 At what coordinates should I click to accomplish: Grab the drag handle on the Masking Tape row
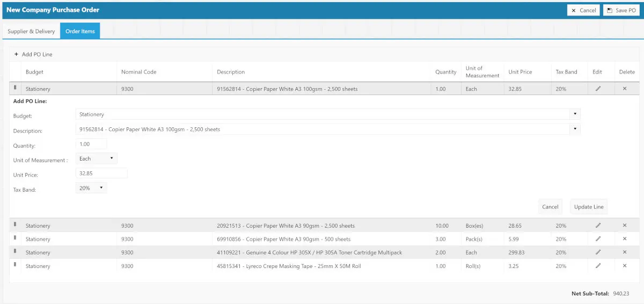pyautogui.click(x=15, y=265)
